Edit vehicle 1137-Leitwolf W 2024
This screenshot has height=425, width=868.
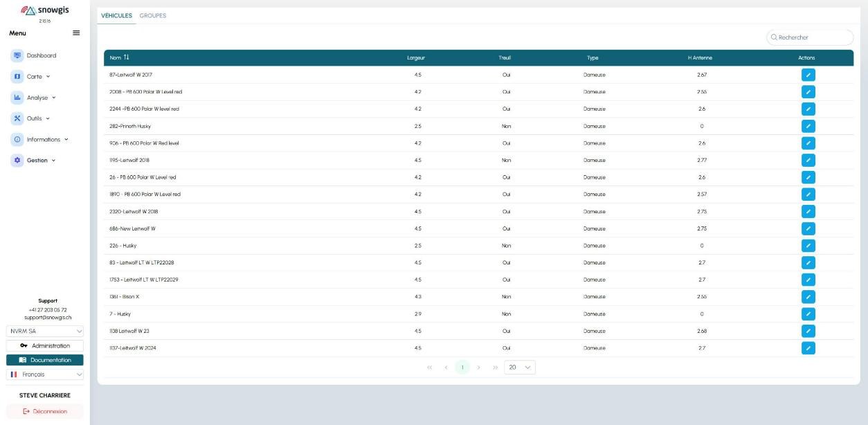(x=808, y=348)
